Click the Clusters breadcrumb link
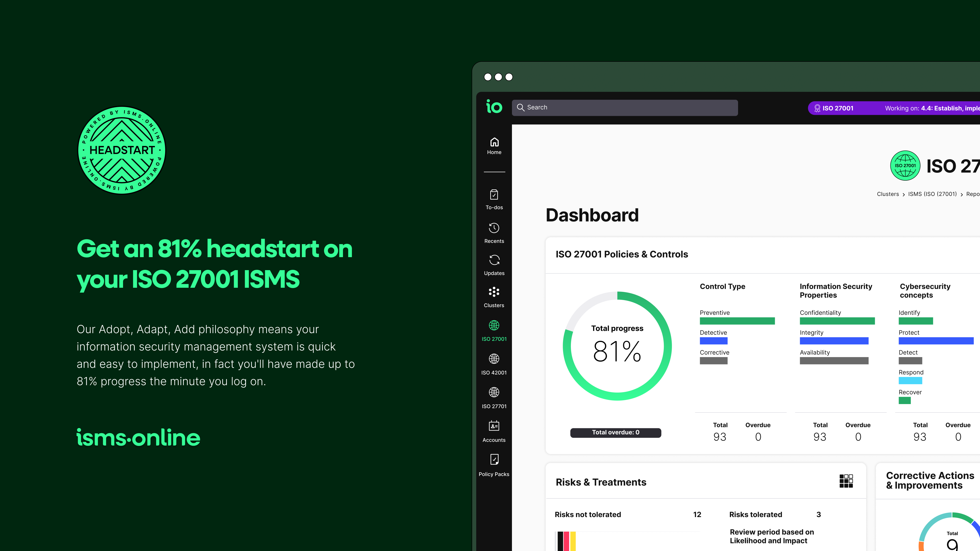This screenshot has width=980, height=551. point(888,194)
